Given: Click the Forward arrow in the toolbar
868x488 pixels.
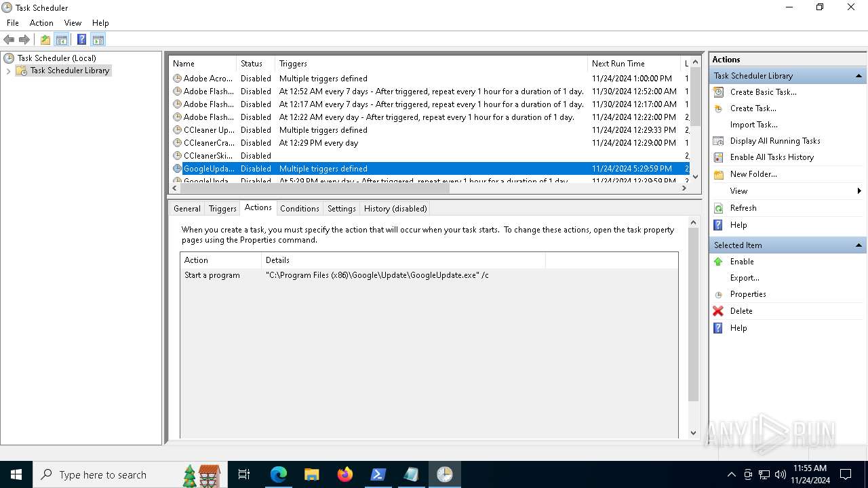Looking at the screenshot, I should coord(24,39).
